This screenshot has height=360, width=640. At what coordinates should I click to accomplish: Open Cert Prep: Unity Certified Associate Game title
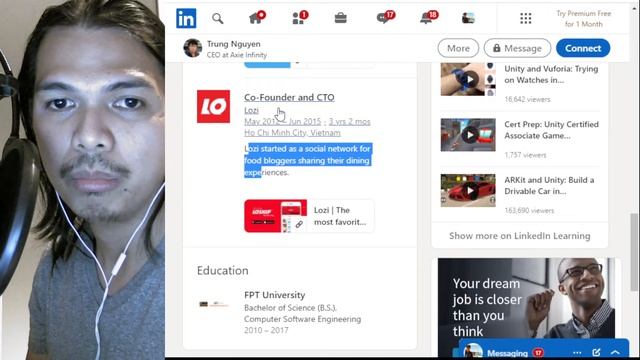(551, 130)
